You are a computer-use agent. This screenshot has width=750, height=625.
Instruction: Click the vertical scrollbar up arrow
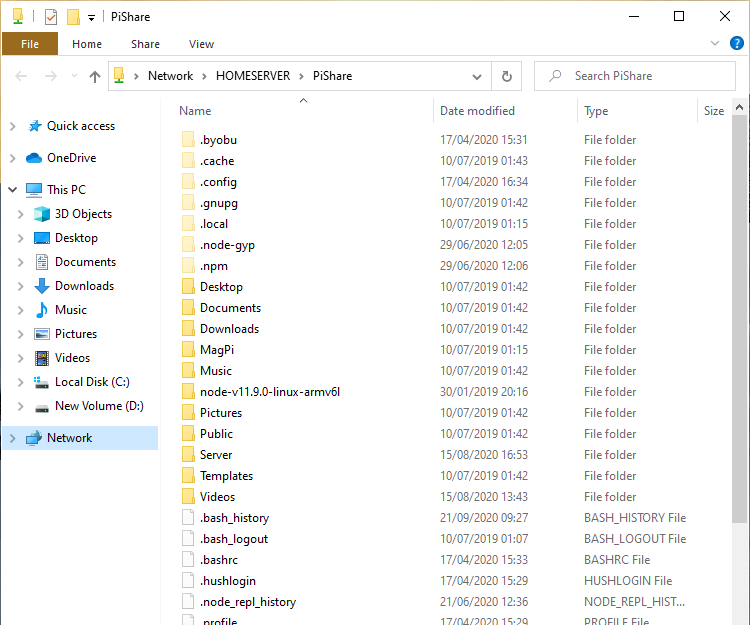click(739, 108)
